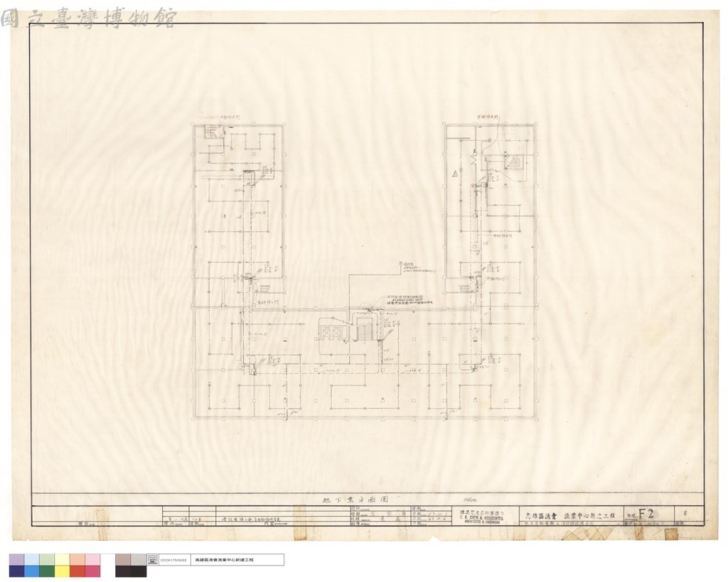Select the red color swatch
Screen dimensions: 728x582
[x=77, y=571]
